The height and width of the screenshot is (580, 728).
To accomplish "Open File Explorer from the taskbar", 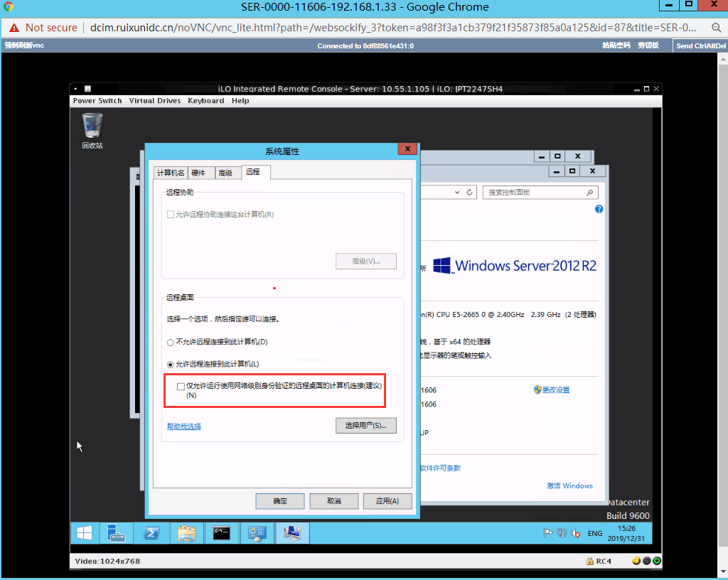I will (x=187, y=533).
